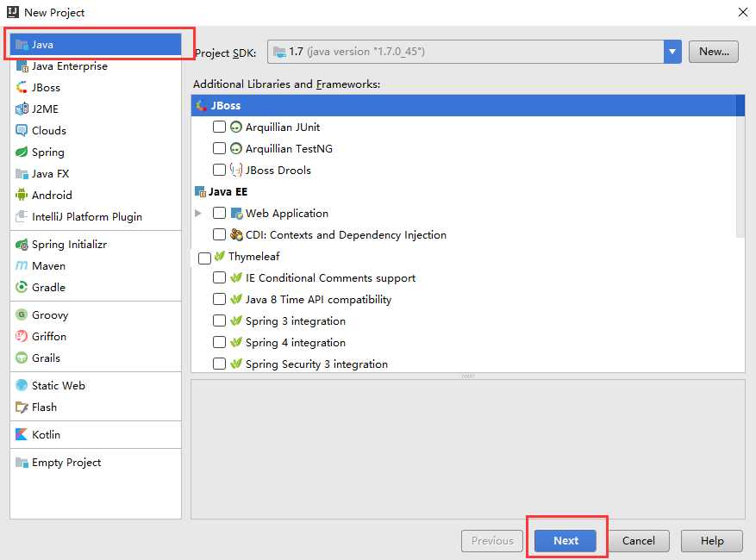Click the Cancel button

coord(639,541)
